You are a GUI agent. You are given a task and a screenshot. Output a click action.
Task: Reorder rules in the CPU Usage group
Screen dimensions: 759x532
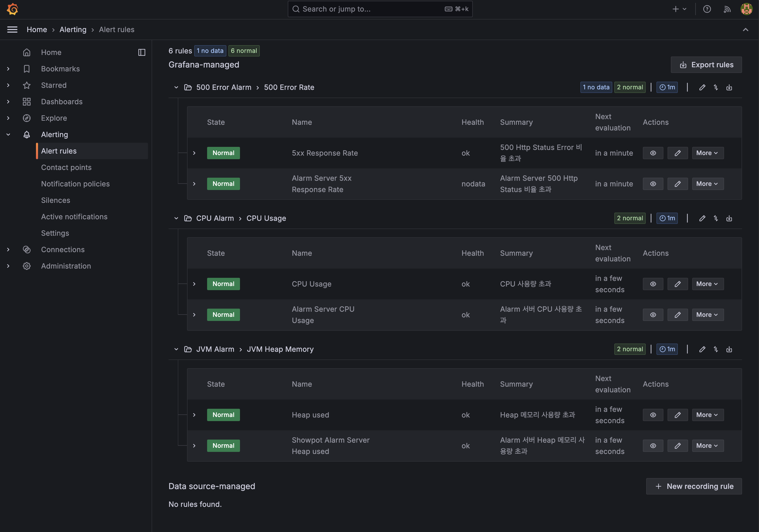pos(716,218)
